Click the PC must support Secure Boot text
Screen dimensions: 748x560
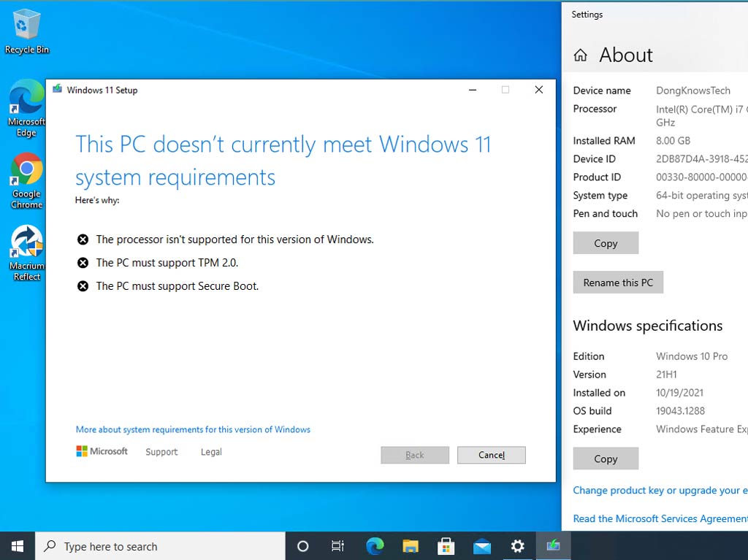(x=178, y=286)
